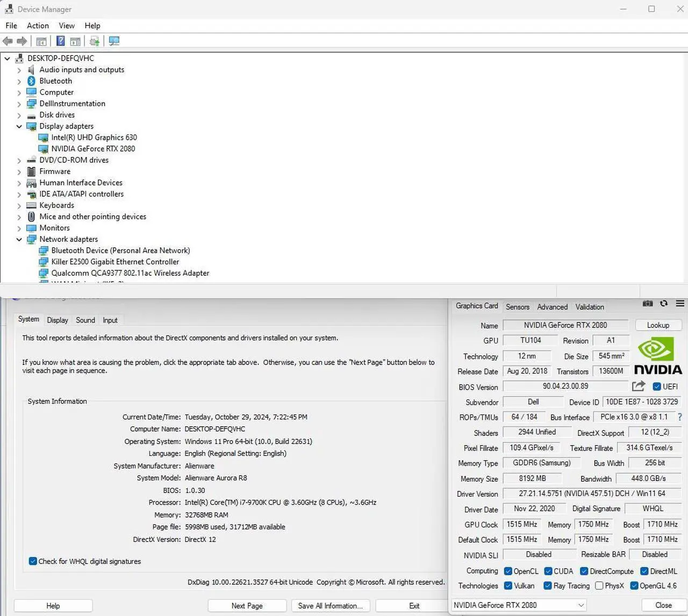
Task: Enable the PhysX checkbox
Action: pyautogui.click(x=599, y=585)
